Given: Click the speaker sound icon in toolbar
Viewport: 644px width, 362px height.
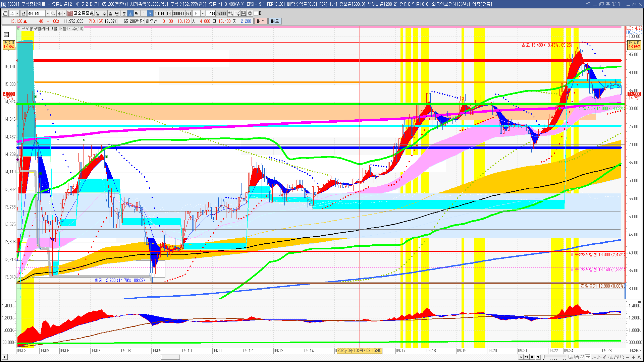Looking at the screenshot, I should point(60,13).
